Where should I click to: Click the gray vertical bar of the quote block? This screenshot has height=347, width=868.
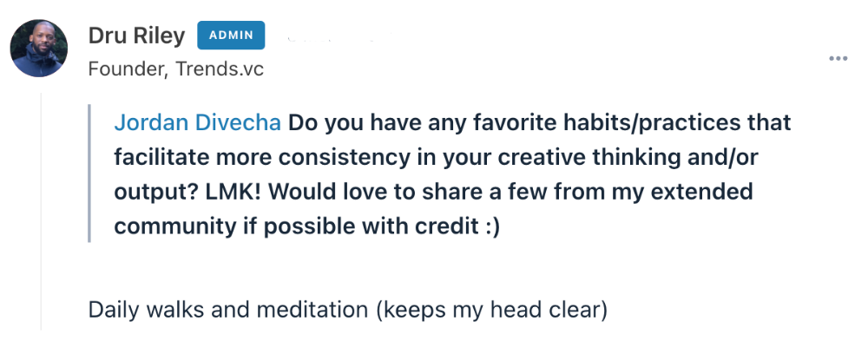tap(89, 173)
